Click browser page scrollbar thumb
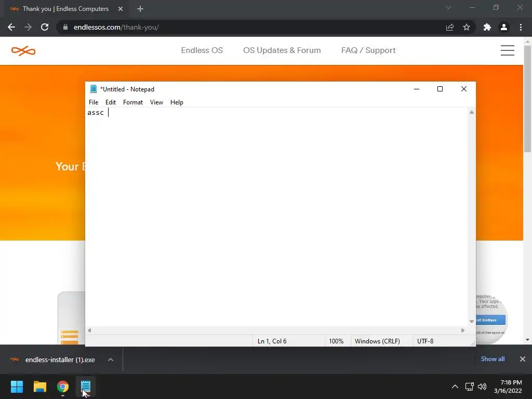The height and width of the screenshot is (399, 532). 528,98
